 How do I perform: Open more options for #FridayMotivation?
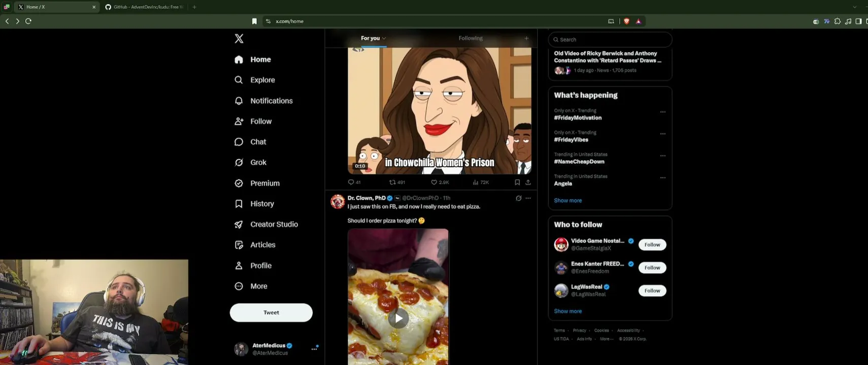pos(662,112)
